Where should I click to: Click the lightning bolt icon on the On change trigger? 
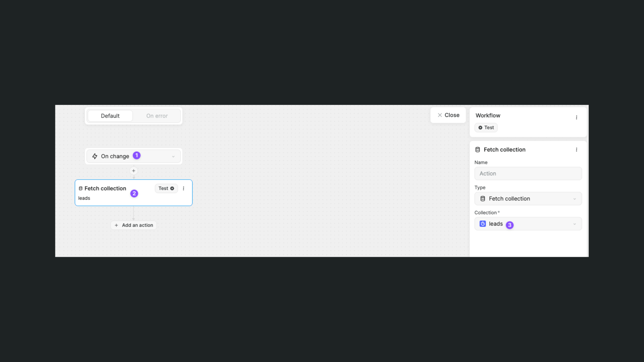pyautogui.click(x=95, y=156)
